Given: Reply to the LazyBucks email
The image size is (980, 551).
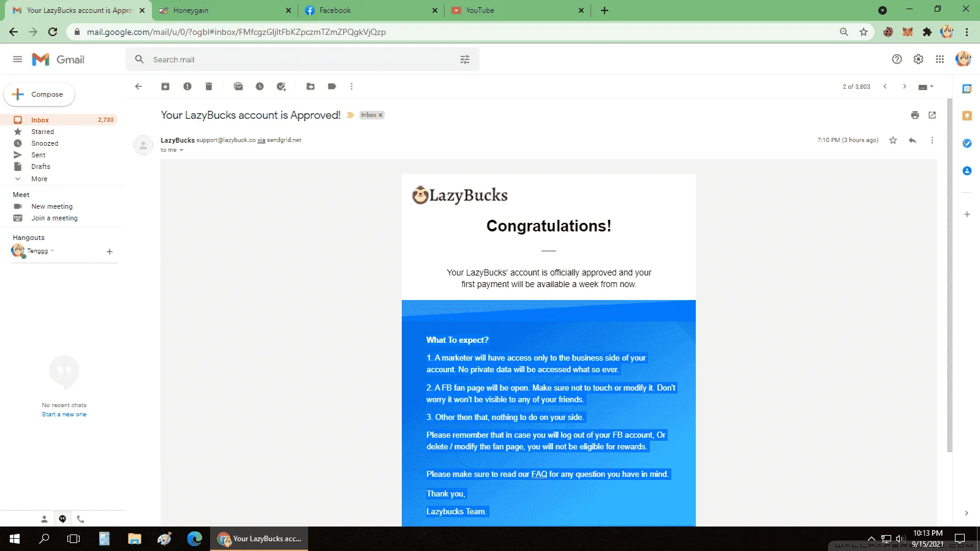Looking at the screenshot, I should (913, 140).
